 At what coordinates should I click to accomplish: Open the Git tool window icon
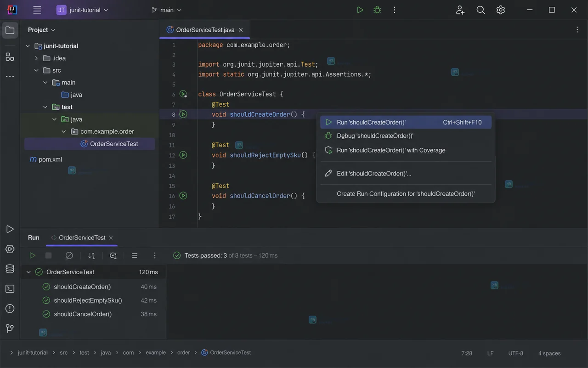(10, 328)
